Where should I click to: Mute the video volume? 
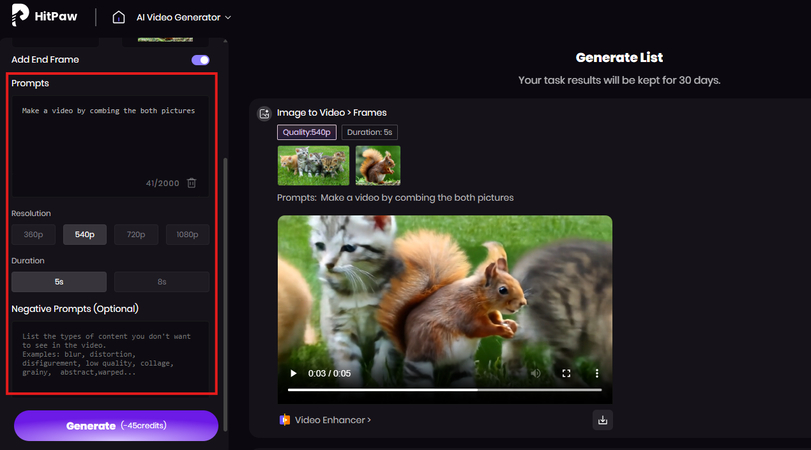[x=536, y=373]
